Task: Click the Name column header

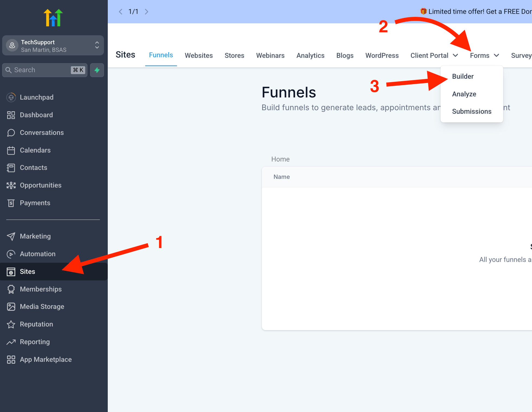Action: pos(282,177)
